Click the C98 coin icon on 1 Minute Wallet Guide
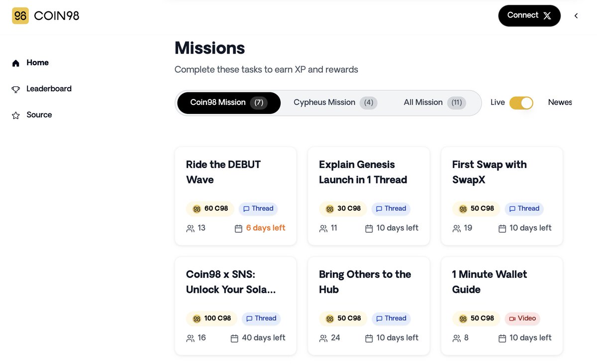Image resolution: width=597 pixels, height=364 pixels. (463, 319)
